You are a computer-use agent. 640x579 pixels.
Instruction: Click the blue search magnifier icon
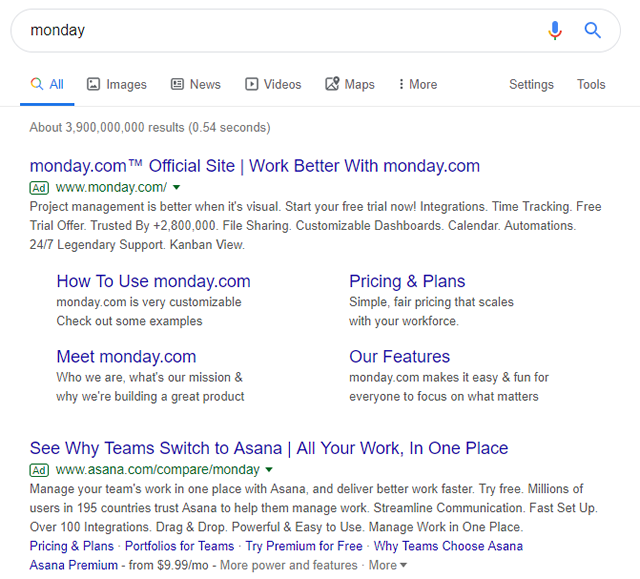click(x=593, y=30)
